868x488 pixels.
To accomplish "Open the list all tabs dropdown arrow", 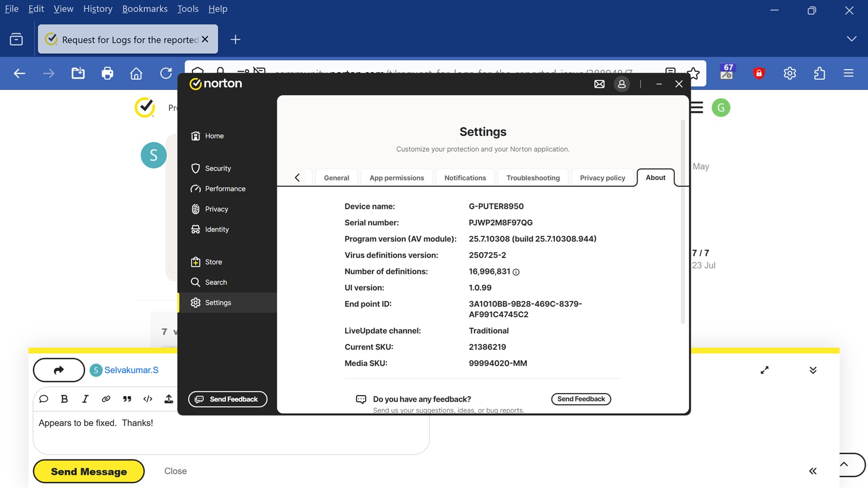I will (x=851, y=39).
